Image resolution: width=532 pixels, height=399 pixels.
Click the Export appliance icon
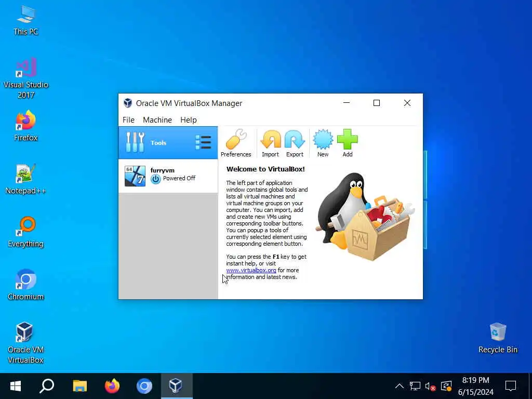[x=295, y=143]
